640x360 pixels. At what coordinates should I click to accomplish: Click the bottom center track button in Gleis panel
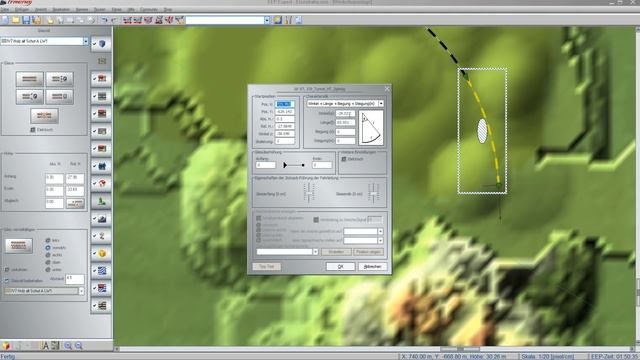(44, 116)
